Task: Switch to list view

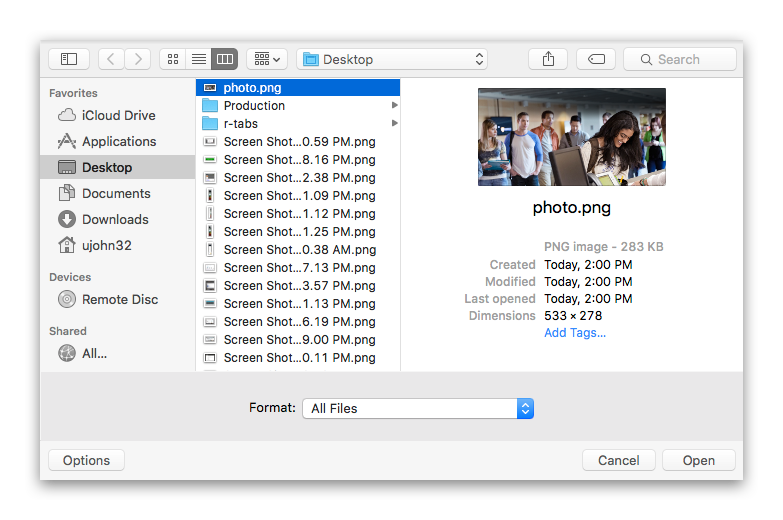Action: pyautogui.click(x=198, y=59)
